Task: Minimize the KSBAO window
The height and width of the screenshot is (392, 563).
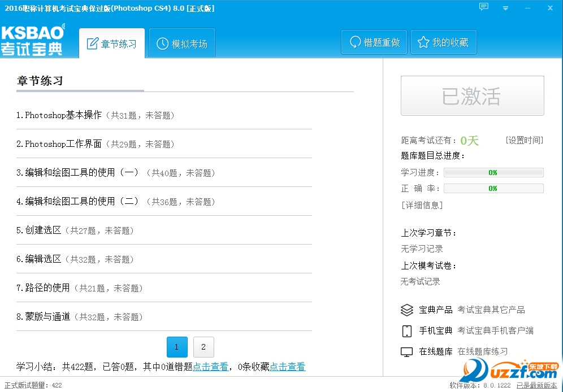Action: click(x=527, y=8)
